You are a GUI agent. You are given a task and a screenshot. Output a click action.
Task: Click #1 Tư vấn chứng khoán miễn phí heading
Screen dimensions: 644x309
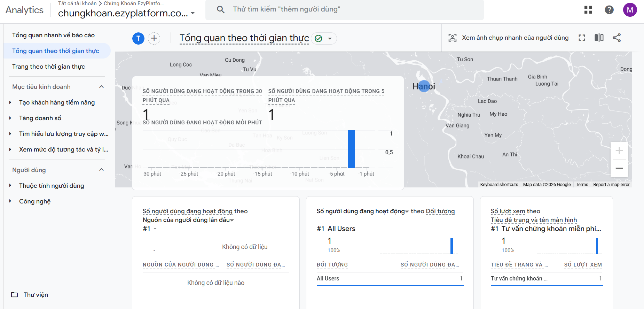[546, 229]
